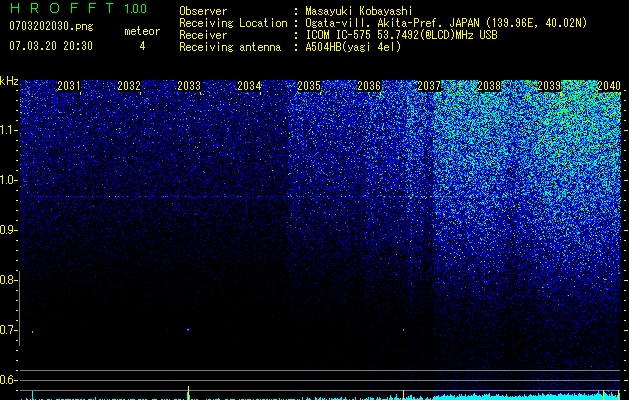Screen dimensions: 629x400
Task: Click the 2032 time marker
Action: [x=129, y=86]
